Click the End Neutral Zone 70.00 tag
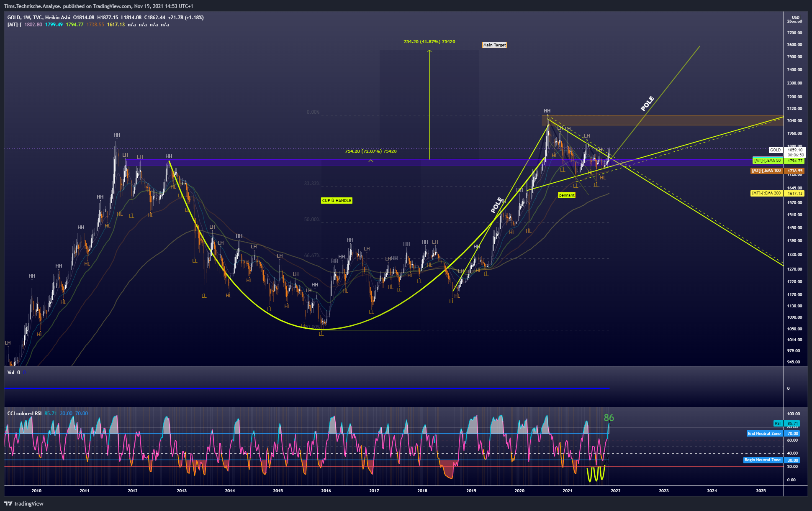This screenshot has width=812, height=511. pos(773,434)
